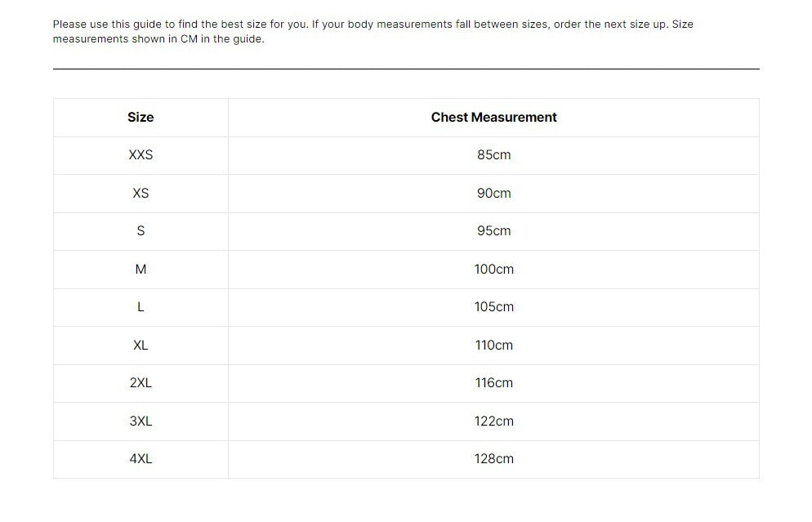Screen dimensions: 812x522
Task: Select the 3XL size cell
Action: (141, 422)
